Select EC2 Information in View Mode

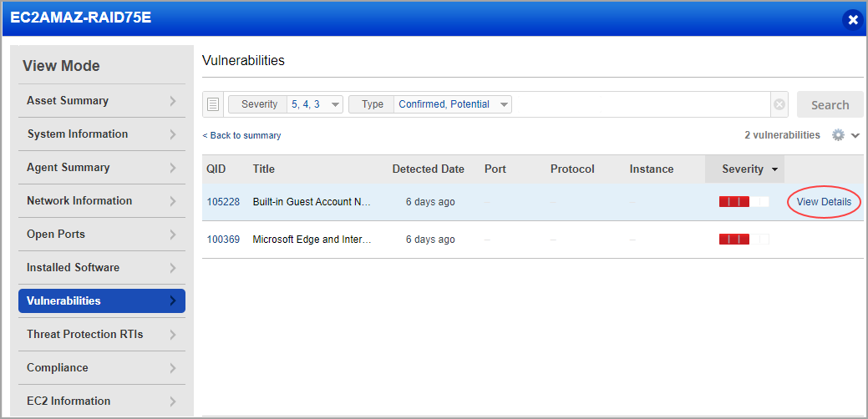click(x=102, y=401)
